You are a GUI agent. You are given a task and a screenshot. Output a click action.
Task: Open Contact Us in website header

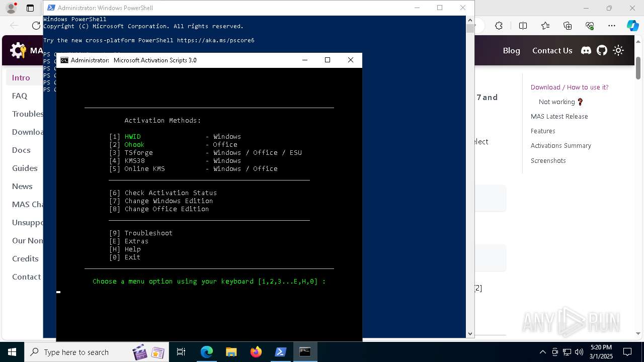552,50
